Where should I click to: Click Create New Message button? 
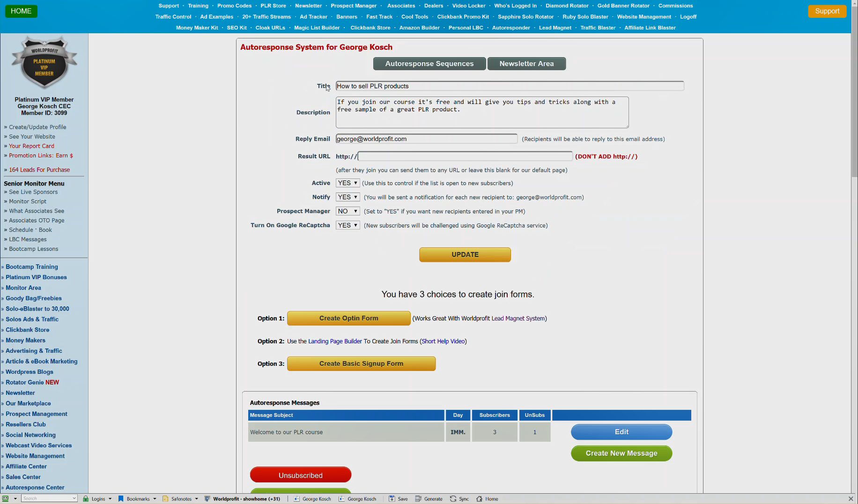pyautogui.click(x=621, y=453)
